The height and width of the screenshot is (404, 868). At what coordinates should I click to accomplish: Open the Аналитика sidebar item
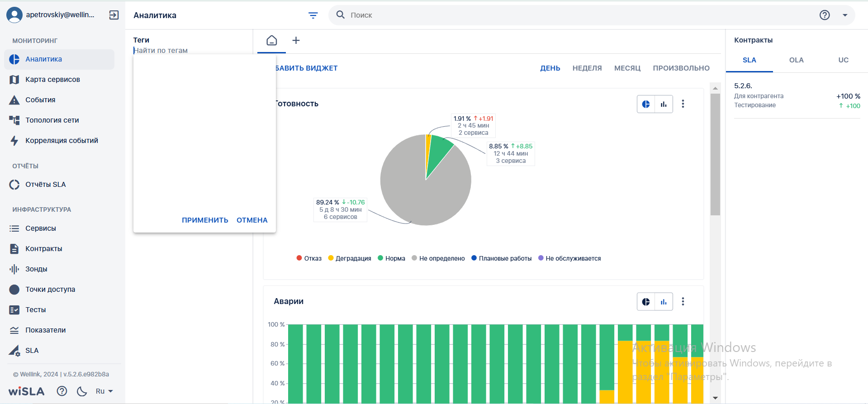point(59,59)
